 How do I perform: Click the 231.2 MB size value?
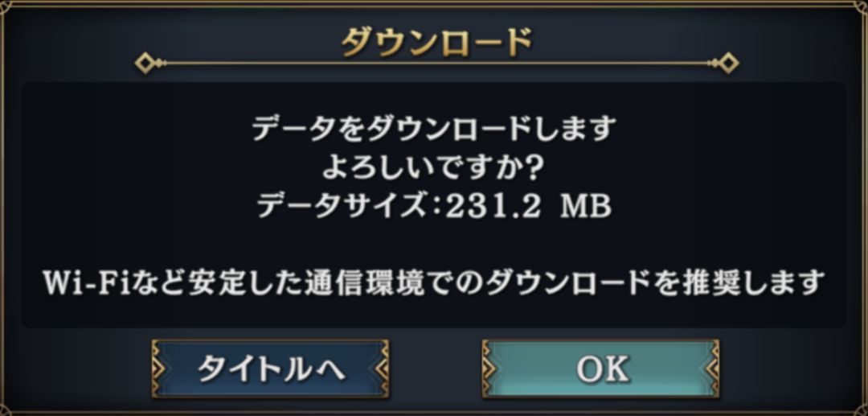click(x=528, y=207)
